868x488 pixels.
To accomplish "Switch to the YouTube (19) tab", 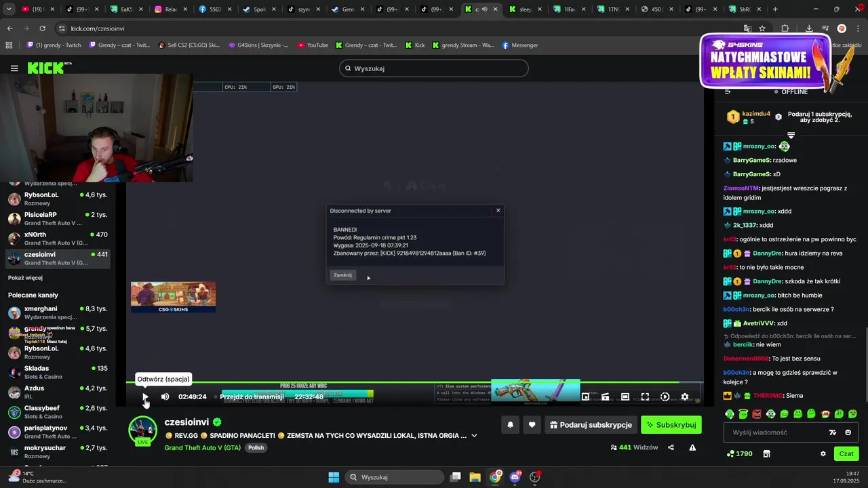I will pos(39,9).
